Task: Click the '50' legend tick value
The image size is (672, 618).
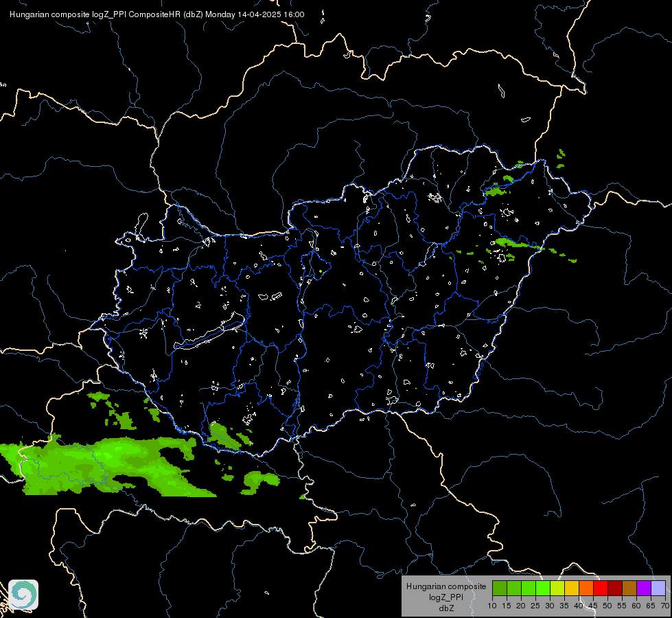Action: [x=607, y=606]
